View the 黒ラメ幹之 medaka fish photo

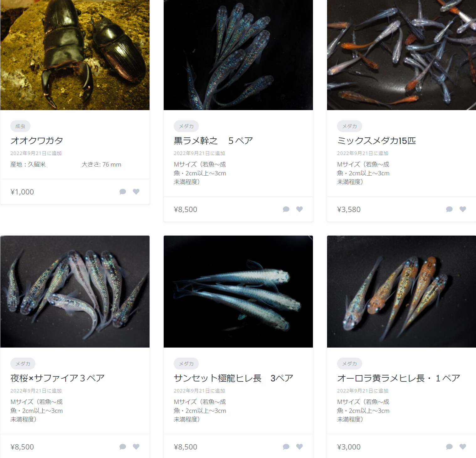coord(238,55)
